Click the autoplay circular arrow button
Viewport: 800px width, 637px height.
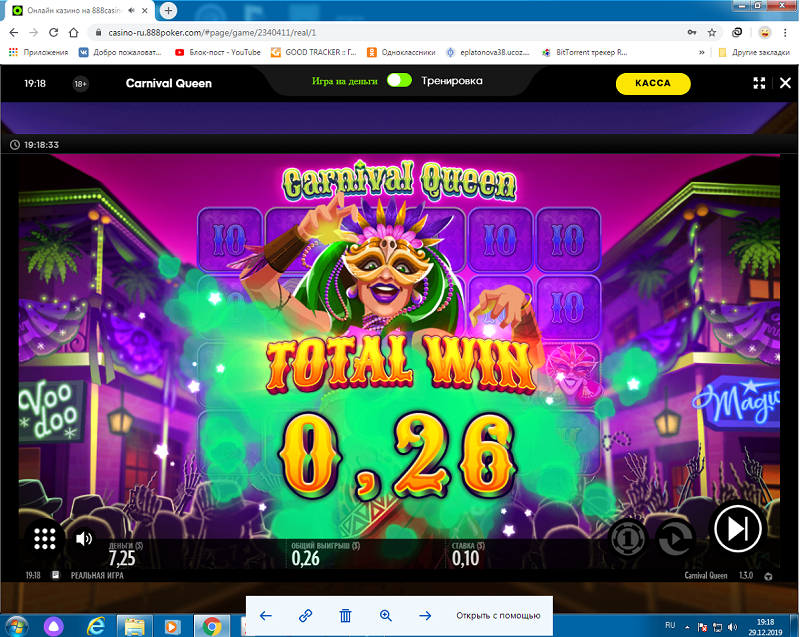click(x=675, y=538)
